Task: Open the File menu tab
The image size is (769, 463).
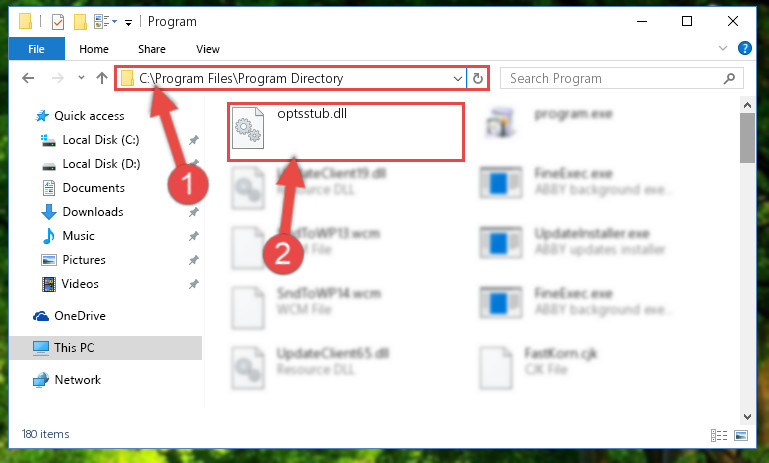Action: [36, 49]
